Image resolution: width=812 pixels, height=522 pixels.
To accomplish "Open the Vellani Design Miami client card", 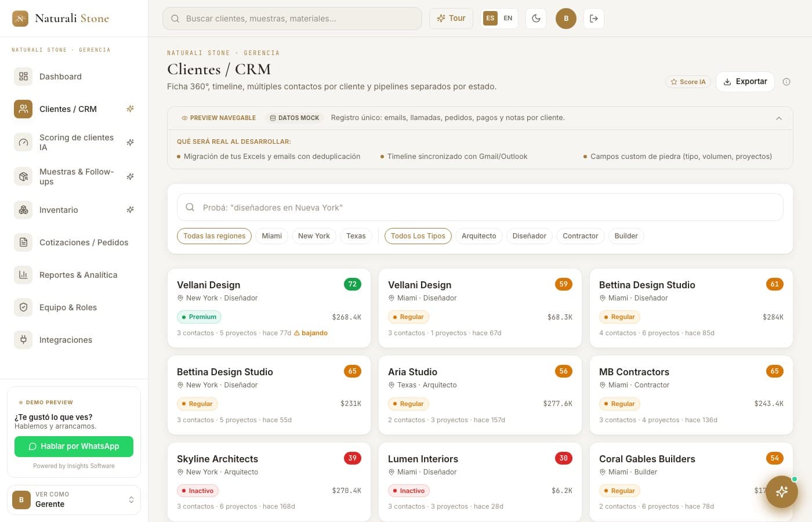I will pyautogui.click(x=480, y=308).
